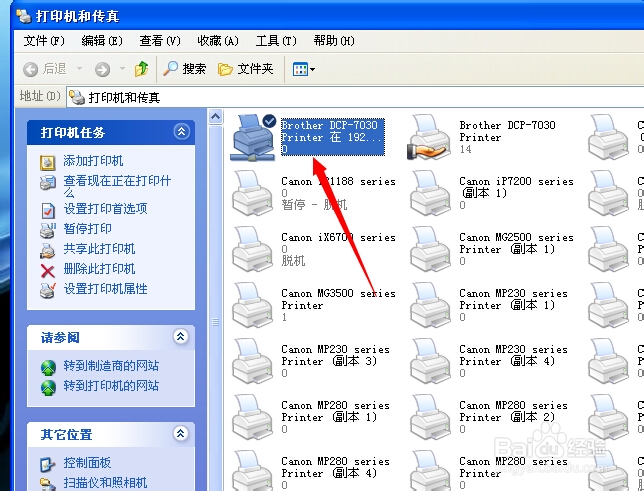
Task: Select Canon MP230 series Printer (副本 1) icon
Action: coord(430,305)
